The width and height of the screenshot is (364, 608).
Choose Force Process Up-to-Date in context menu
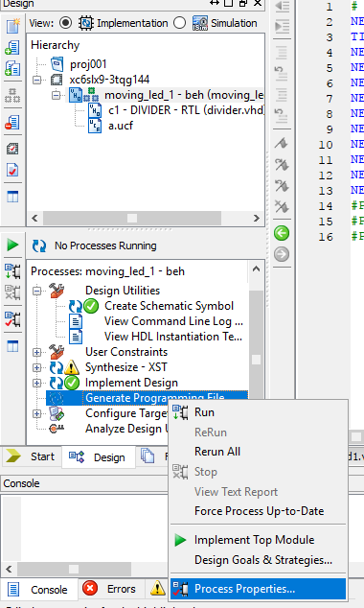pyautogui.click(x=258, y=511)
